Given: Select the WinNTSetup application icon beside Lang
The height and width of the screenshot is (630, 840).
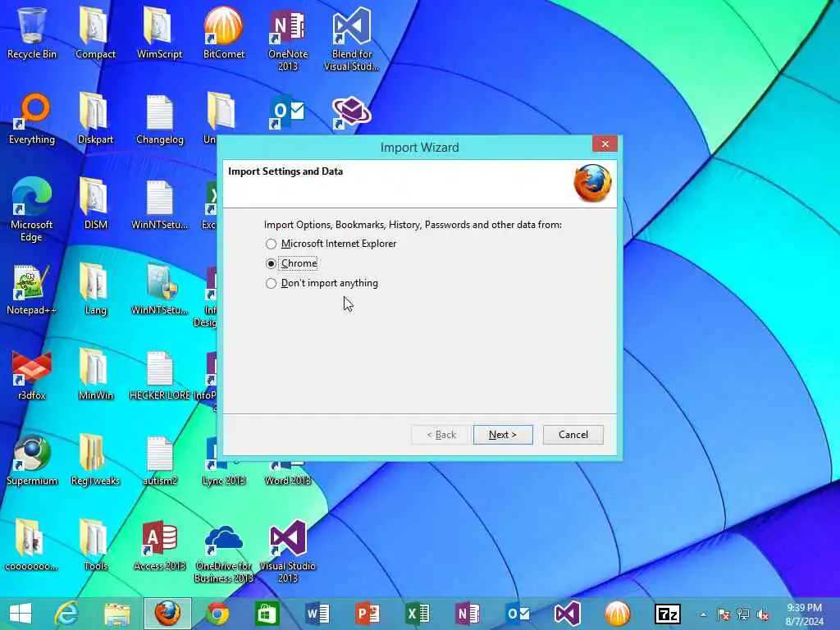Looking at the screenshot, I should pyautogui.click(x=159, y=290).
